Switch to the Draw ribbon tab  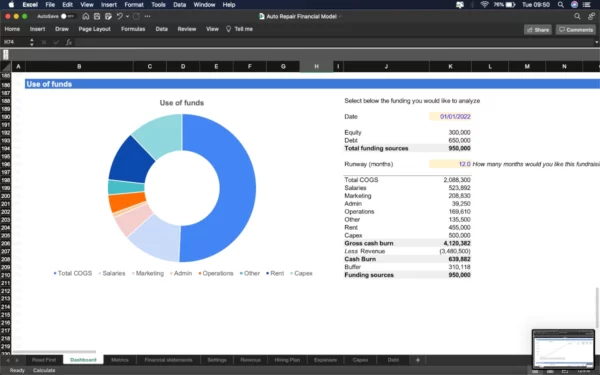(x=62, y=29)
